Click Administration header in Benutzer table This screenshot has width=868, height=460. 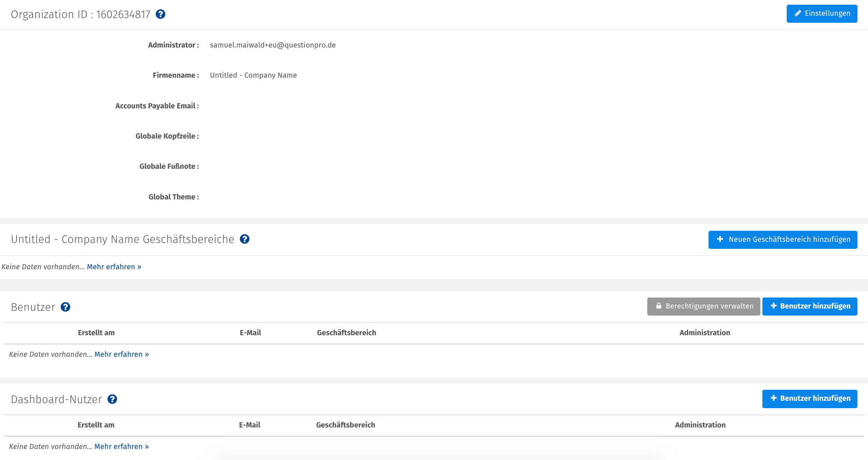705,333
